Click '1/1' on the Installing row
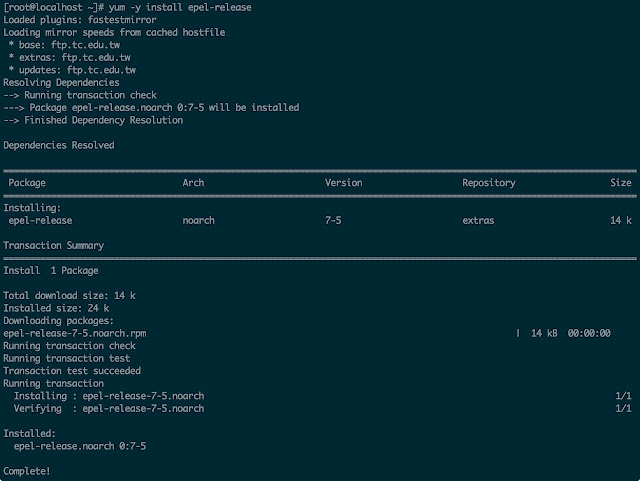Screen dimensions: 640x481 pyautogui.click(x=623, y=396)
